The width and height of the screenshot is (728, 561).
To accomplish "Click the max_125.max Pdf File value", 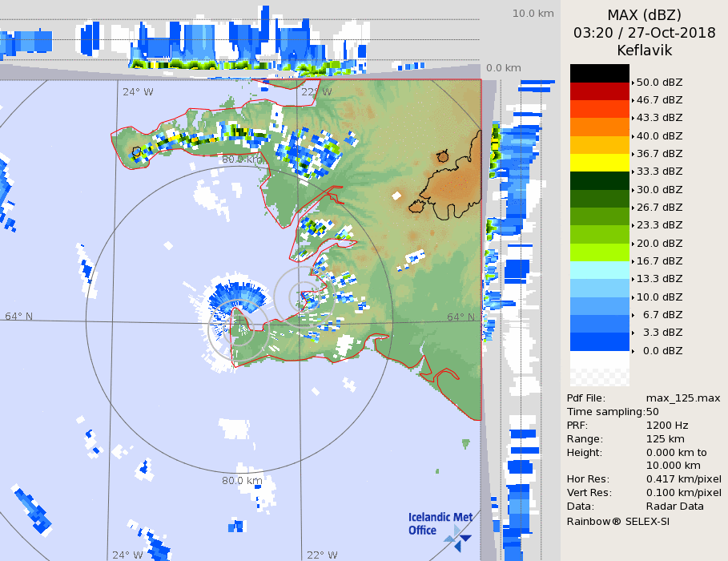I will pos(682,398).
